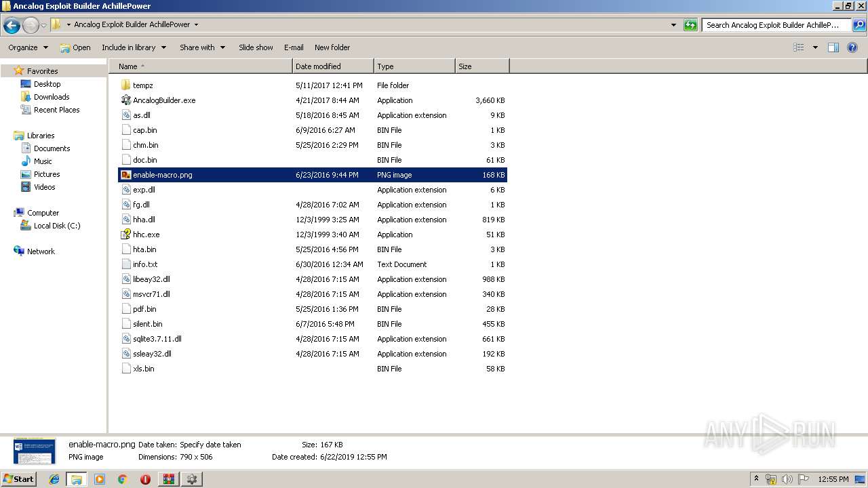Viewport: 868px width, 488px height.
Task: Select exp.dll file icon
Action: (x=125, y=190)
